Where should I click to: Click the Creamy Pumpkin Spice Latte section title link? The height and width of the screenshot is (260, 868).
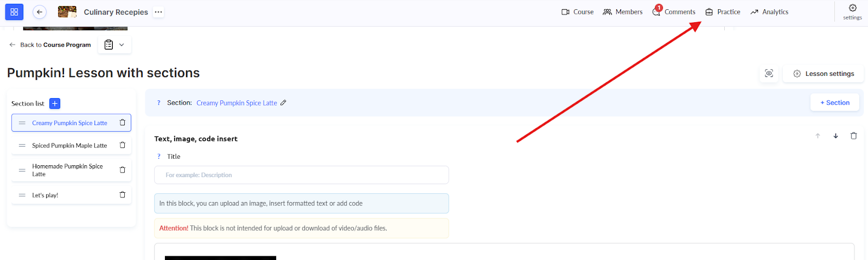click(237, 103)
